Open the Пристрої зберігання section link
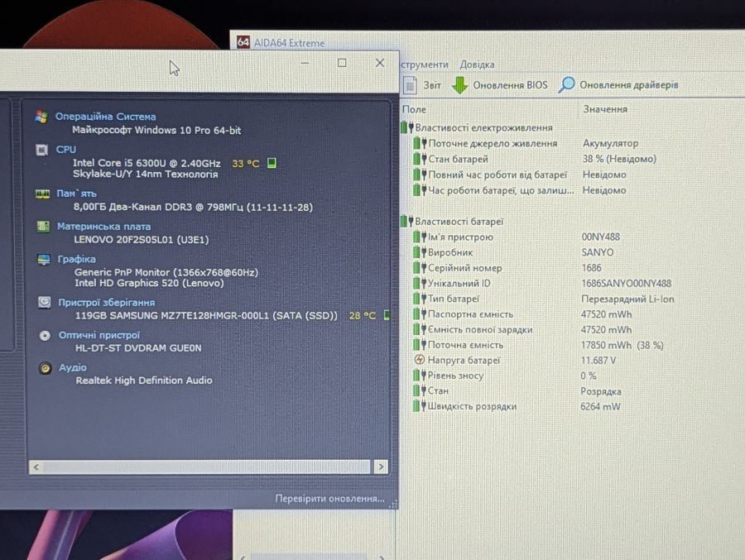 tap(107, 303)
